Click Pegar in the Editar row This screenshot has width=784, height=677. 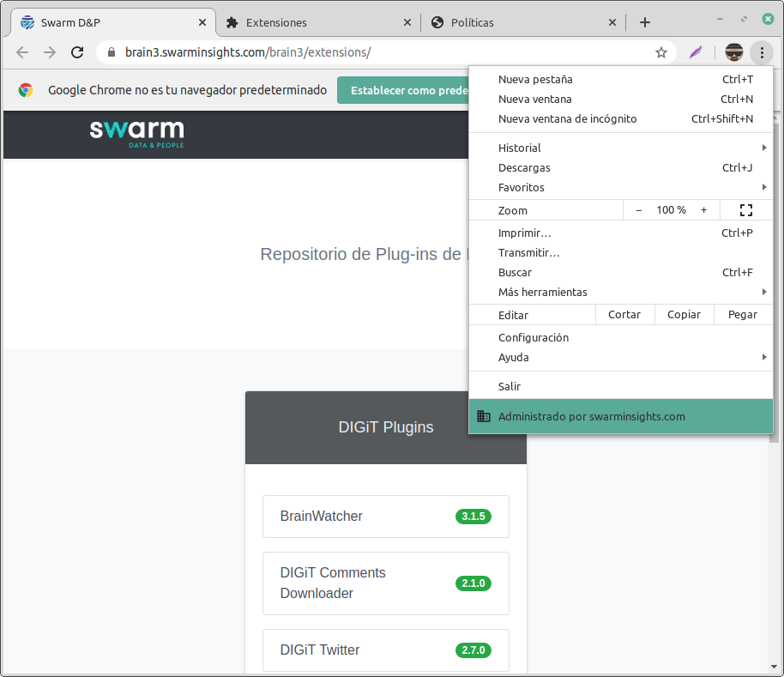(x=743, y=315)
